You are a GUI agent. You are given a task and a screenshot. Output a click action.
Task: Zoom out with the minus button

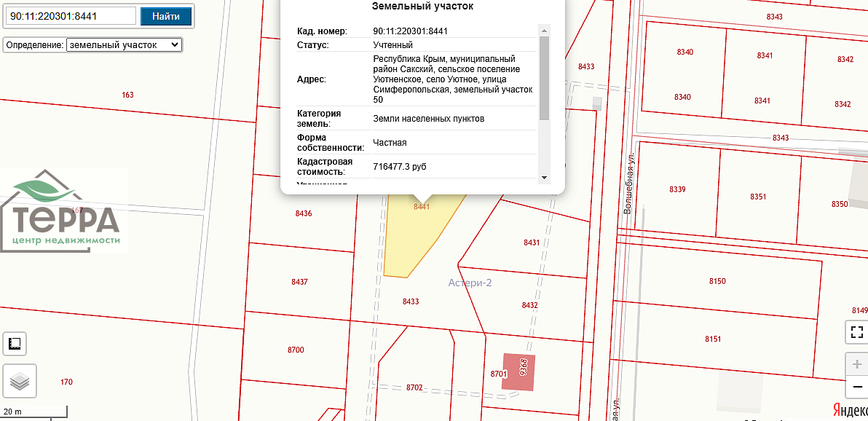pyautogui.click(x=856, y=385)
